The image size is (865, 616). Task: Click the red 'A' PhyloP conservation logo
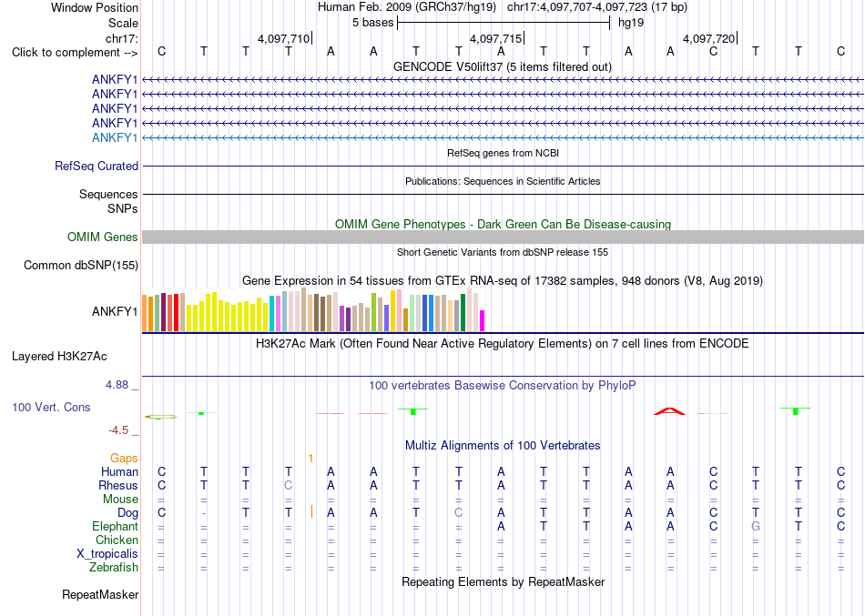click(670, 411)
